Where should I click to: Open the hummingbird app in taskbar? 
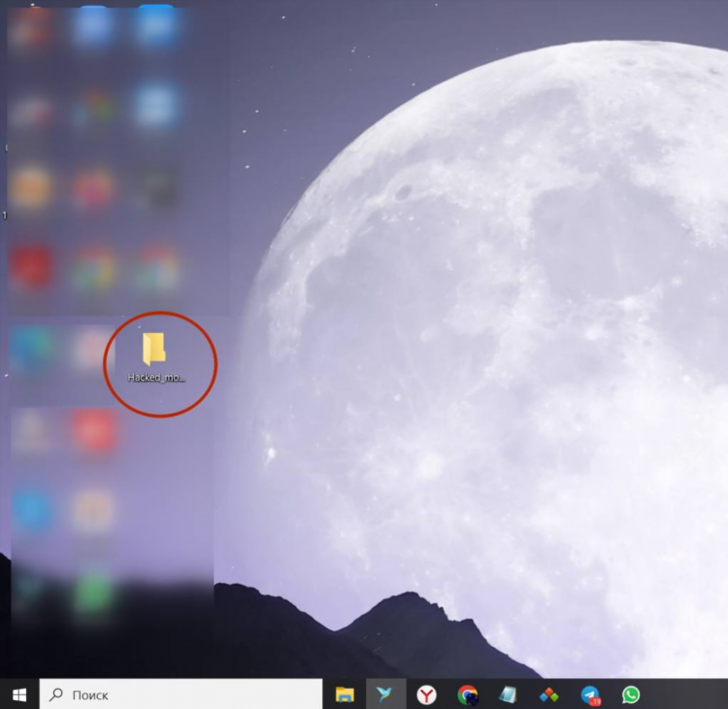(385, 694)
